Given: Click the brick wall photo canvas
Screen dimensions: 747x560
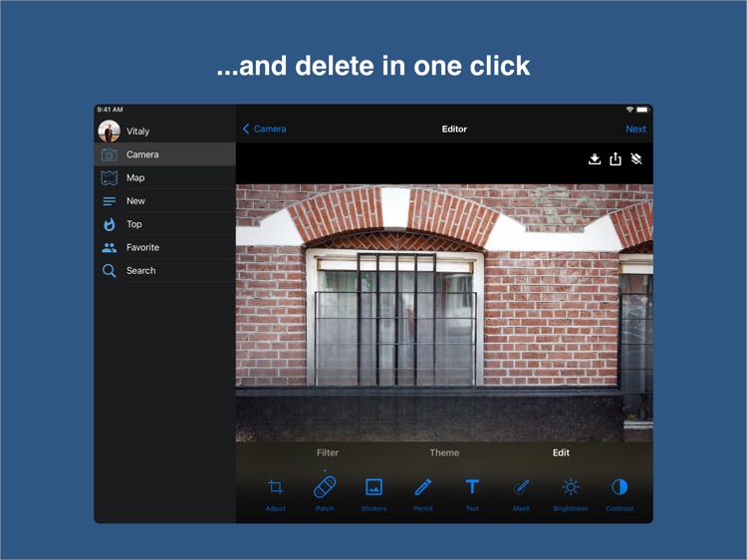Looking at the screenshot, I should tap(444, 313).
